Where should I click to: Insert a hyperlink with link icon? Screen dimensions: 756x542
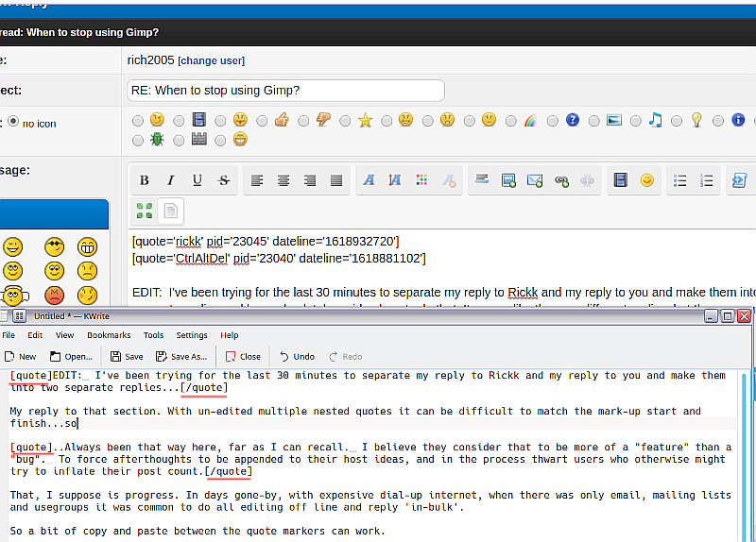pyautogui.click(x=561, y=180)
